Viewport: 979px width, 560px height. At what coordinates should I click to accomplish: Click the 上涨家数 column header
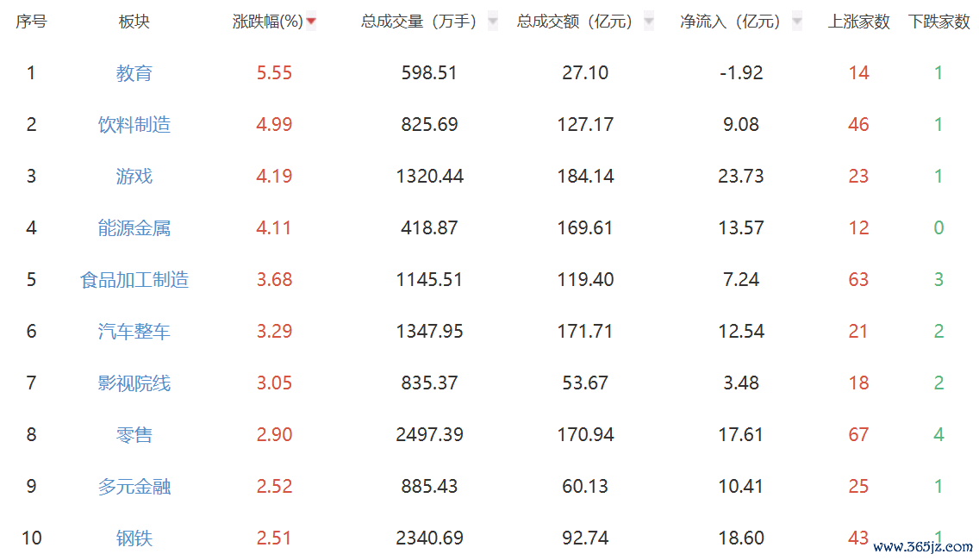click(858, 22)
